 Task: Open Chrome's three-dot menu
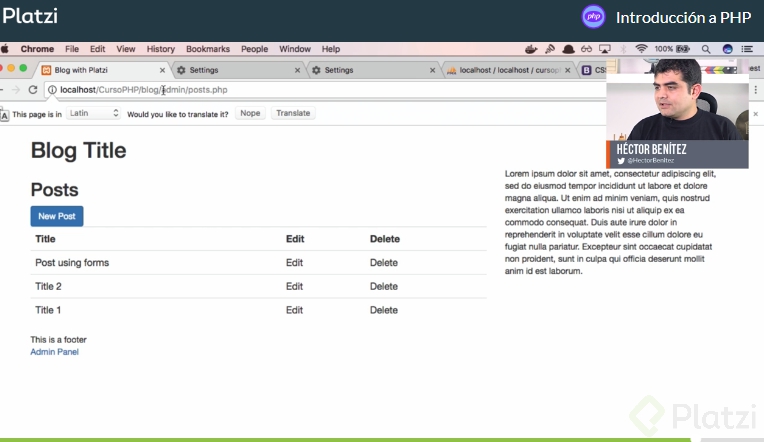tap(756, 90)
